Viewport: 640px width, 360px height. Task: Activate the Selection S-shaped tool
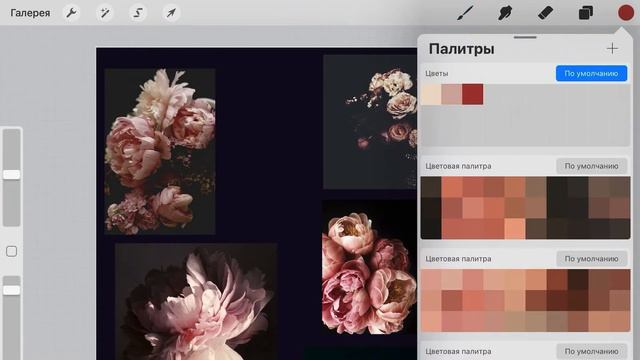tap(138, 13)
